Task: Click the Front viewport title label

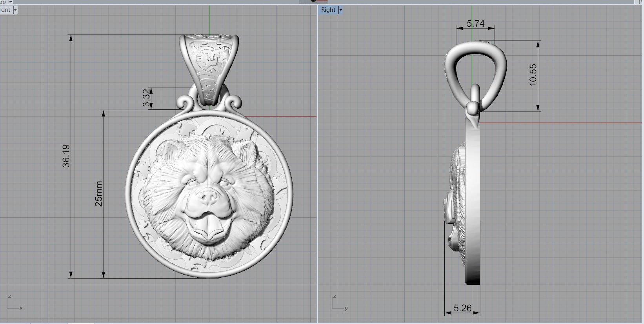Action: coord(5,10)
